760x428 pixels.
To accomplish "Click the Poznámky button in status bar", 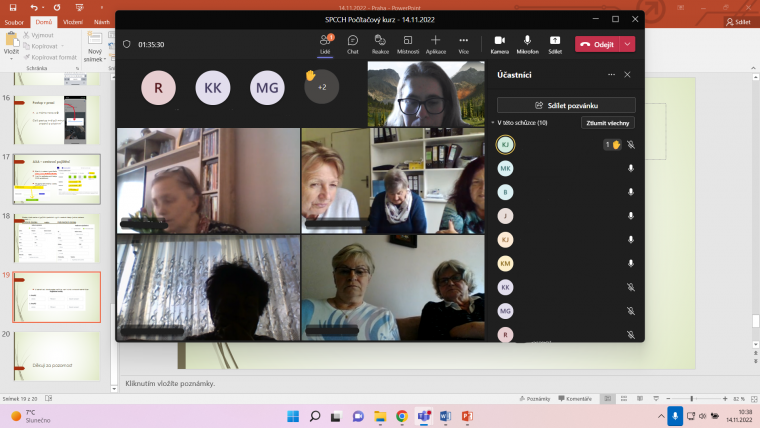I will 535,398.
